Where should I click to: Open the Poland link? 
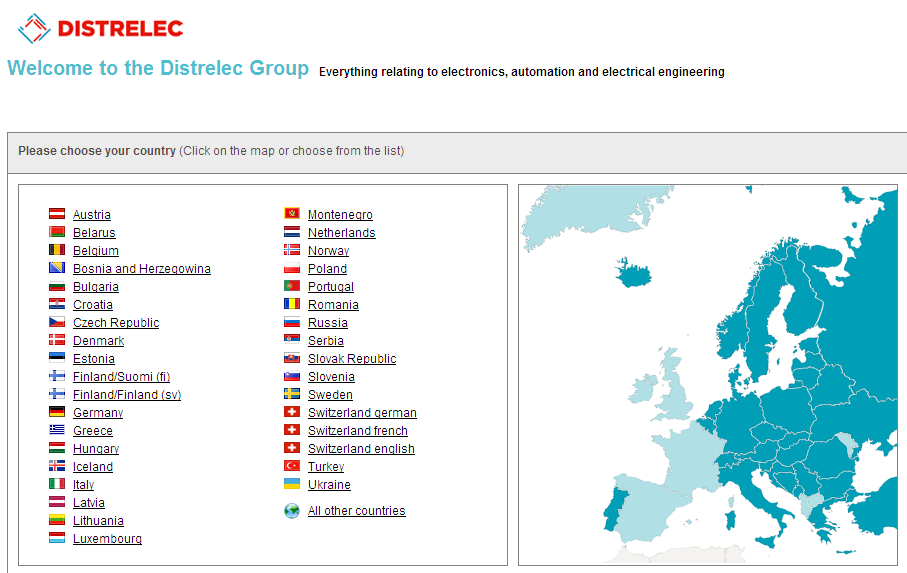coord(327,268)
